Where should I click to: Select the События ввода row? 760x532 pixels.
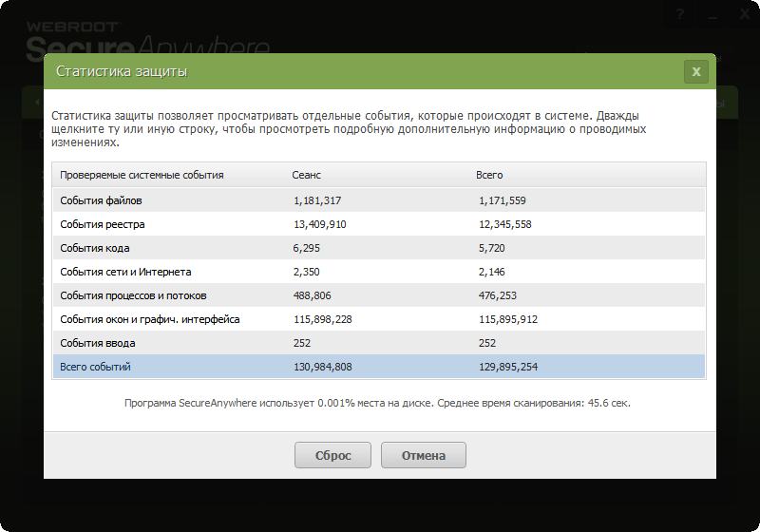coord(378,343)
